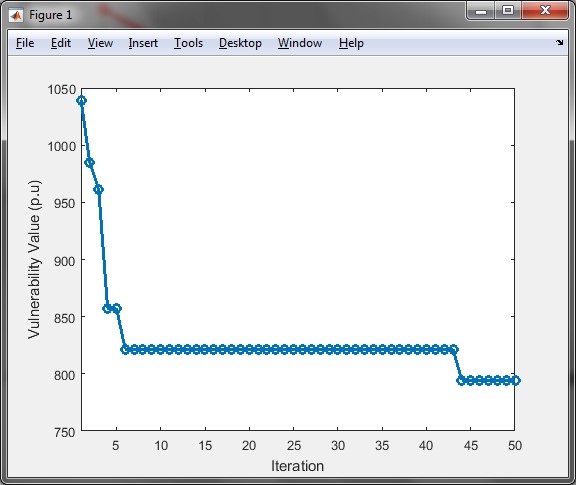Click the y-axis tick label 800
Viewport: 576px width, 485px height.
point(65,375)
